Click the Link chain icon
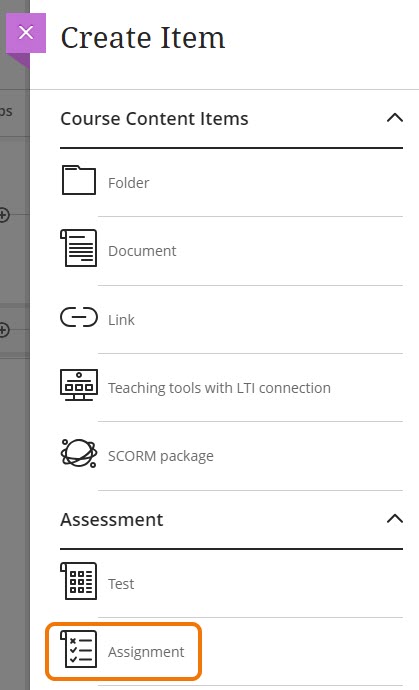Screen dimensions: 419x690 (x=79, y=317)
